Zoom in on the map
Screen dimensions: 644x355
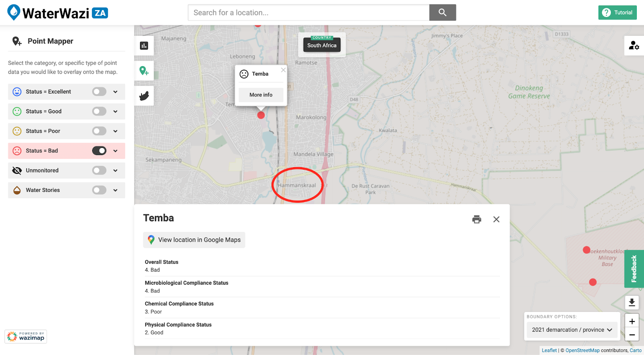coord(632,321)
